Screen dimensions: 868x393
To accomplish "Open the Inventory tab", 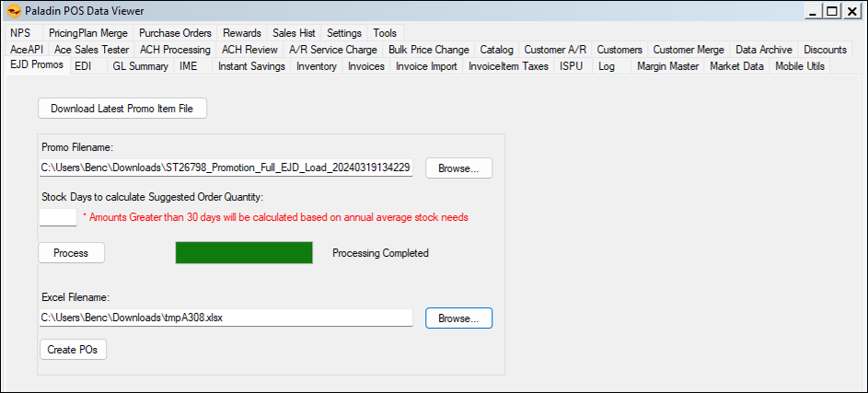I will pos(316,66).
